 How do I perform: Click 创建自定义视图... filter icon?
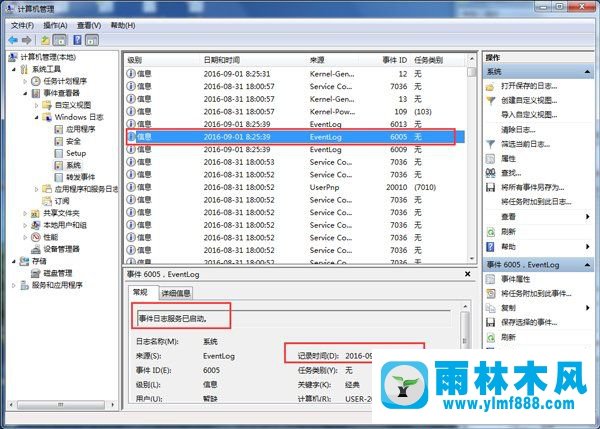click(491, 101)
